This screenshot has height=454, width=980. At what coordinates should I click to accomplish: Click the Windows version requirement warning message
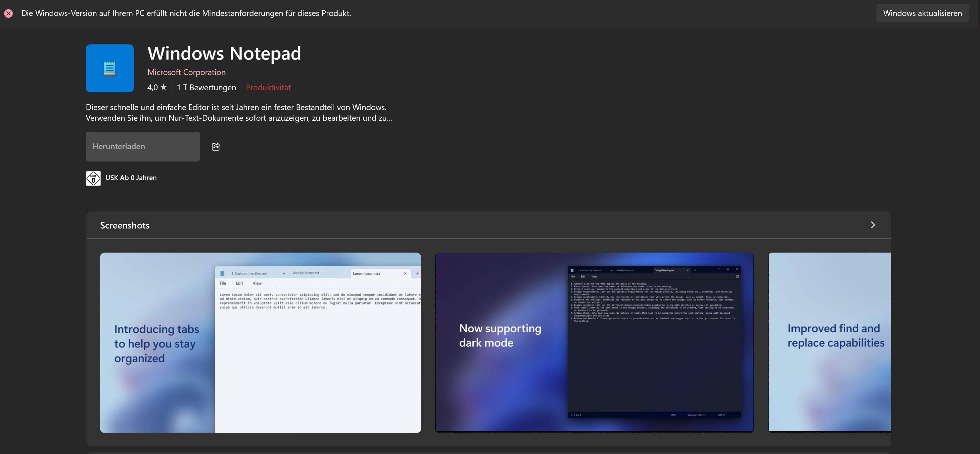pos(186,13)
